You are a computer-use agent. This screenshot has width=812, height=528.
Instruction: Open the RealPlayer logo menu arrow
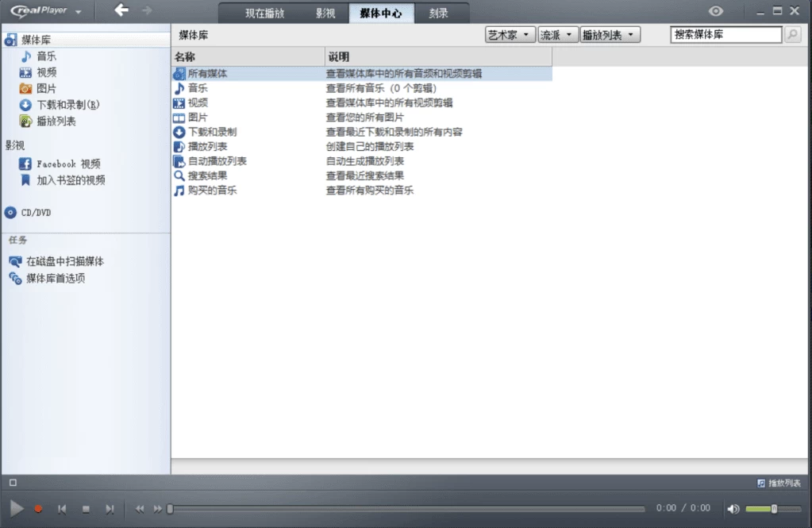tap(78, 12)
